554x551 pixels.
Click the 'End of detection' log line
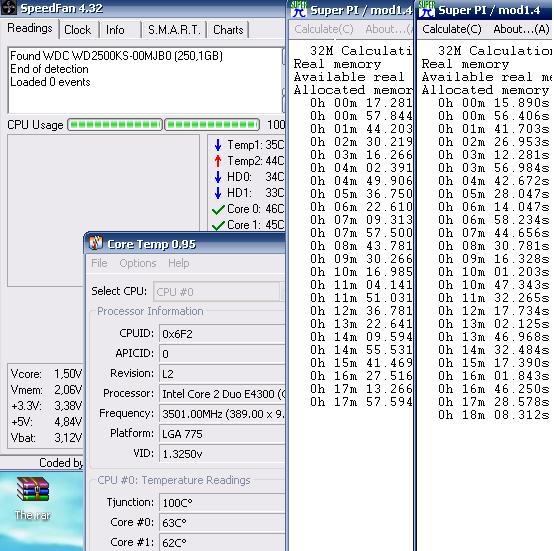coord(49,69)
